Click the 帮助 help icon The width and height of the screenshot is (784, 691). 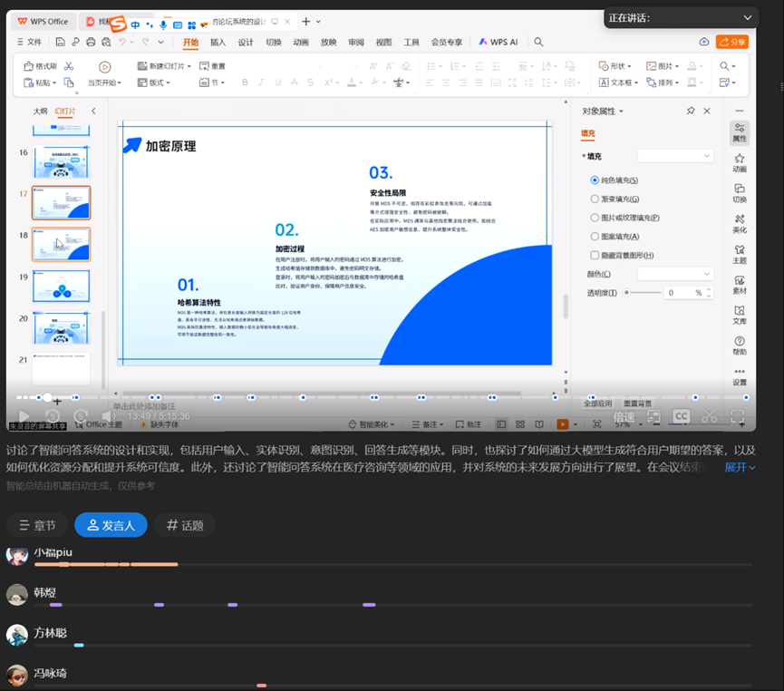[x=740, y=345]
